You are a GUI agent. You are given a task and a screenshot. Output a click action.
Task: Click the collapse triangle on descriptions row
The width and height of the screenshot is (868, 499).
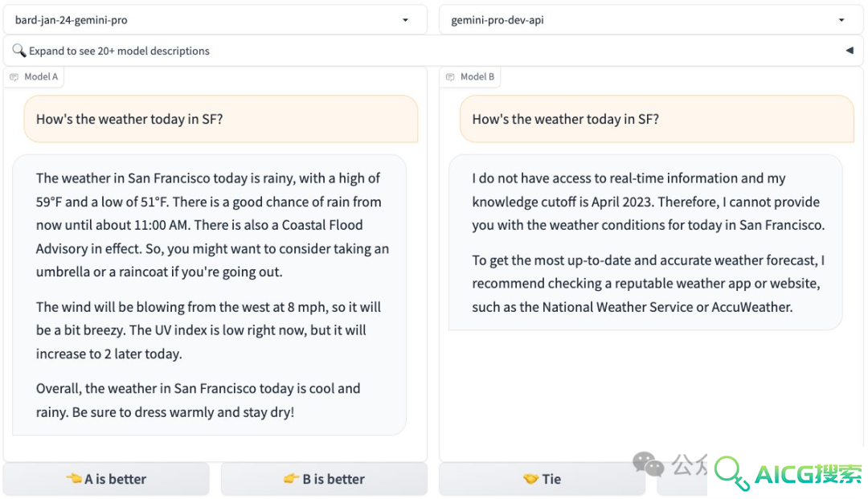pyautogui.click(x=850, y=51)
